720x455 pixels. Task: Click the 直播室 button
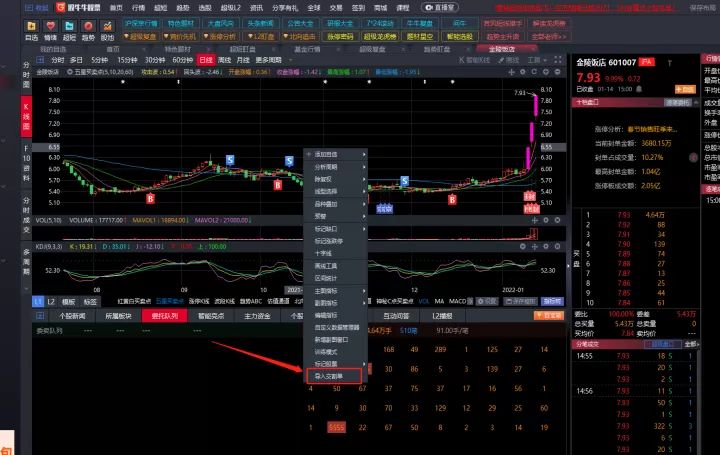439,7
